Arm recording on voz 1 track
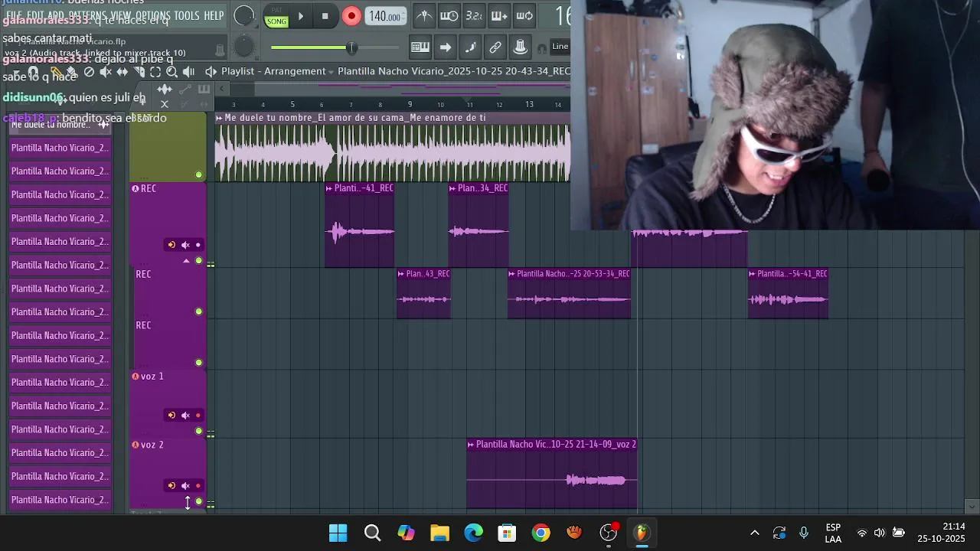980x551 pixels. pyautogui.click(x=198, y=416)
